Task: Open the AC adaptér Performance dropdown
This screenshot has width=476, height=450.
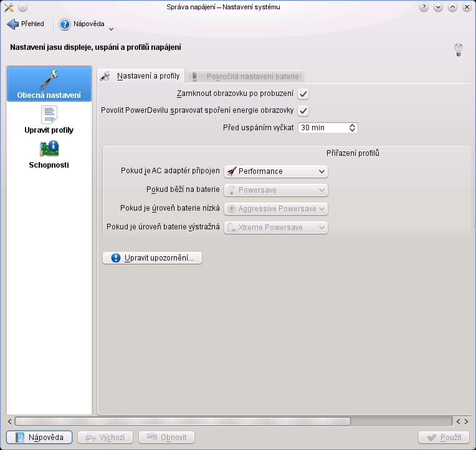Action: tap(276, 171)
